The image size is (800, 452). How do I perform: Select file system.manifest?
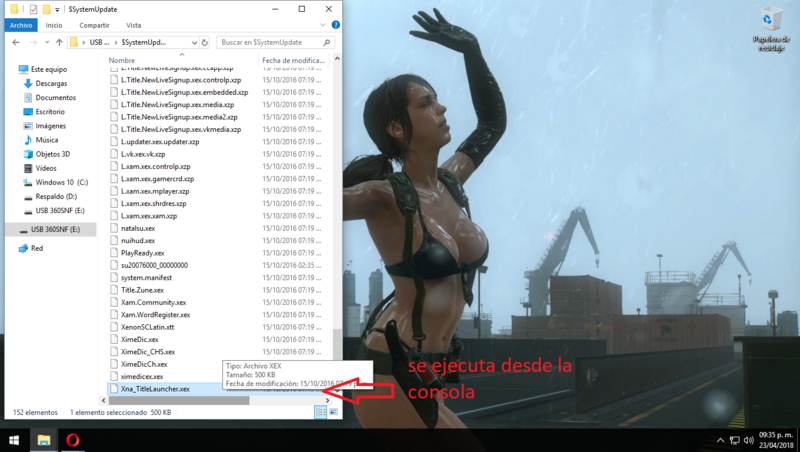click(x=146, y=278)
